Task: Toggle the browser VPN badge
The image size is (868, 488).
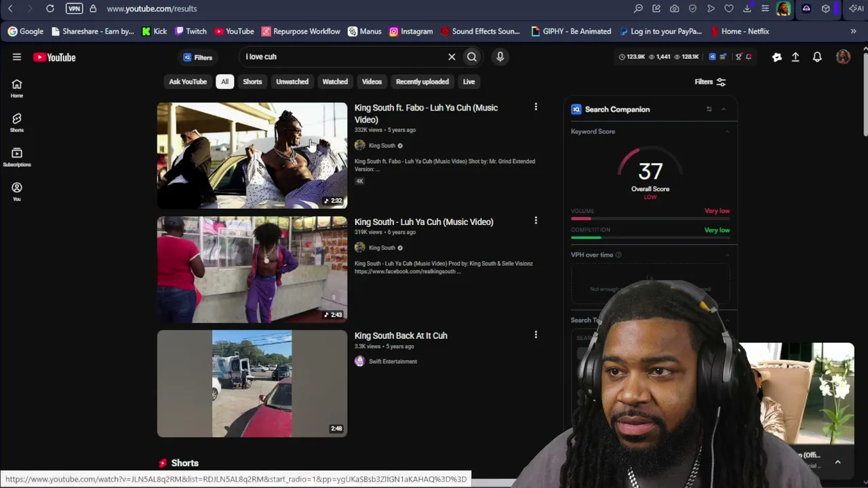Action: pyautogui.click(x=74, y=9)
